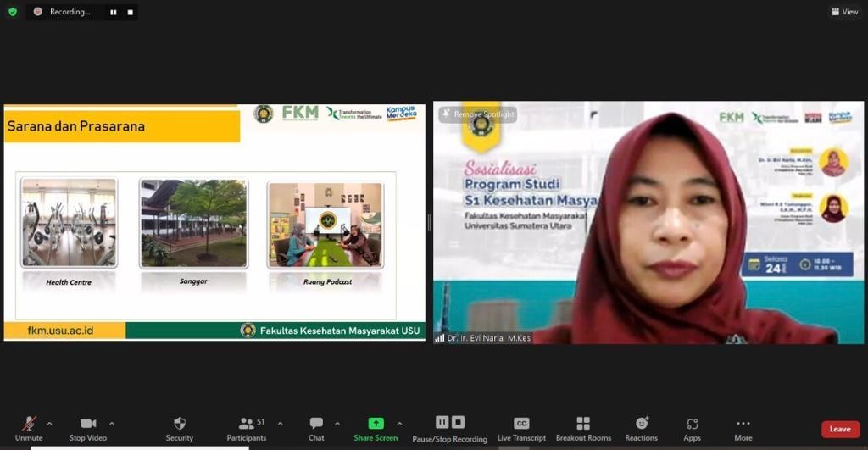Click the Sanggar photo
Screen dimensions: 868x450
[x=194, y=223]
